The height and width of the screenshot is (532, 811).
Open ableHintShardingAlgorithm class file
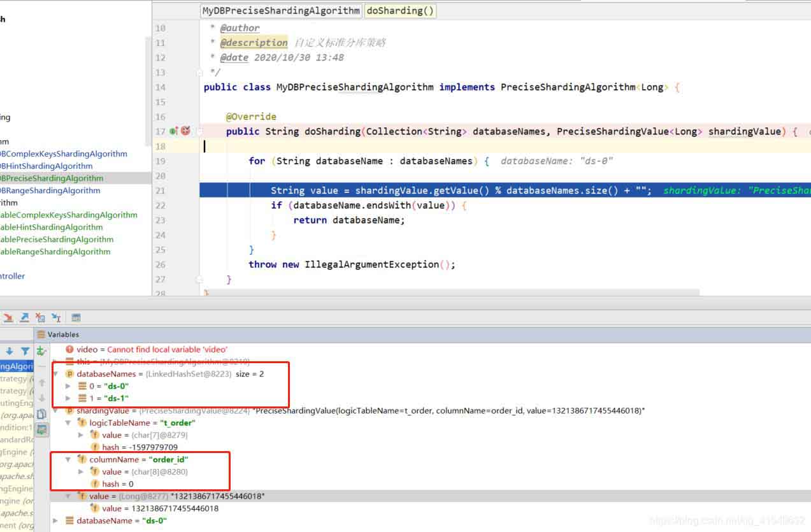(52, 227)
